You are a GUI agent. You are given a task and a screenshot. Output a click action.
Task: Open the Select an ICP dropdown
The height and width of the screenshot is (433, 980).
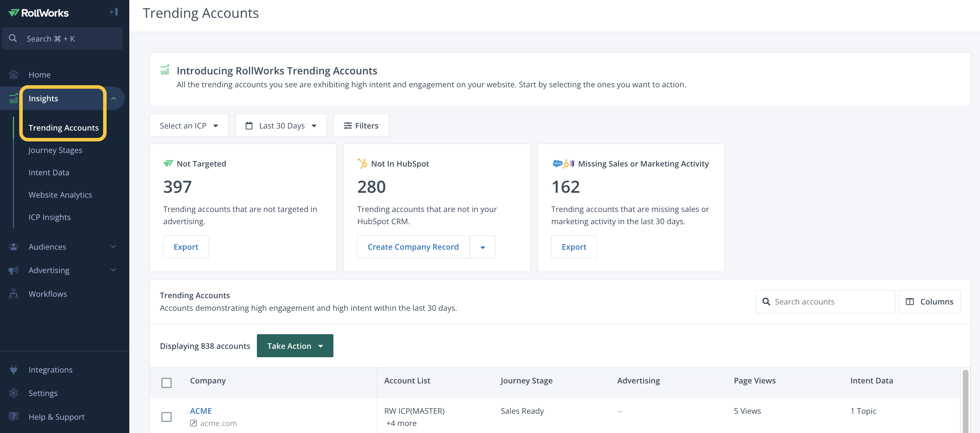(189, 125)
